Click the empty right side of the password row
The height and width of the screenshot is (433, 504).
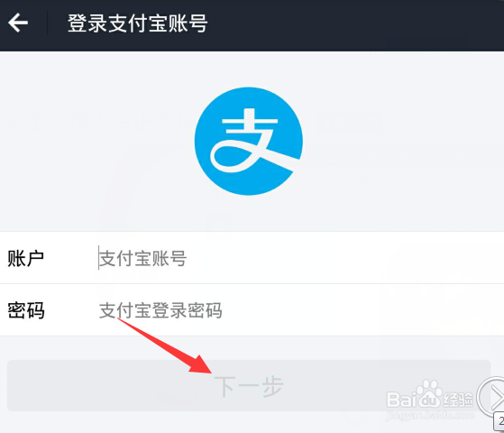click(363, 310)
